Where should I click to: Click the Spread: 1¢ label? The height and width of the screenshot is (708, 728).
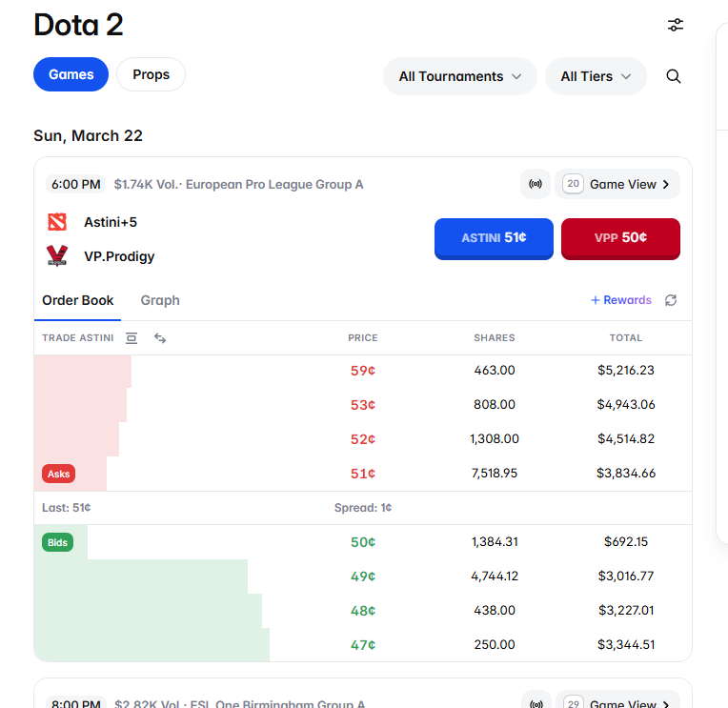point(363,508)
